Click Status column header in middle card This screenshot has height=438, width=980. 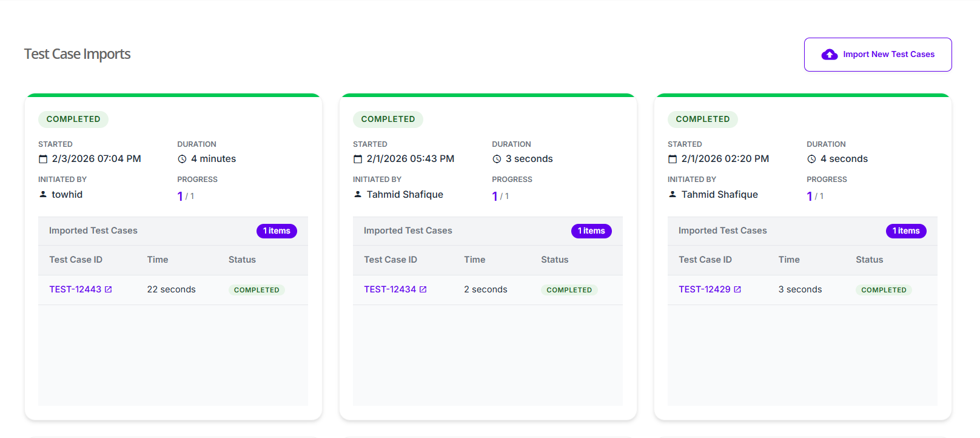[x=554, y=260]
